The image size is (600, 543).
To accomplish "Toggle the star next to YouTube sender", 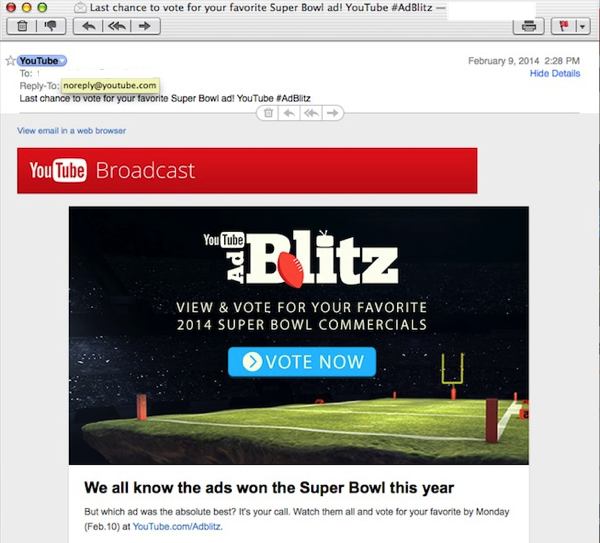I will tap(10, 60).
